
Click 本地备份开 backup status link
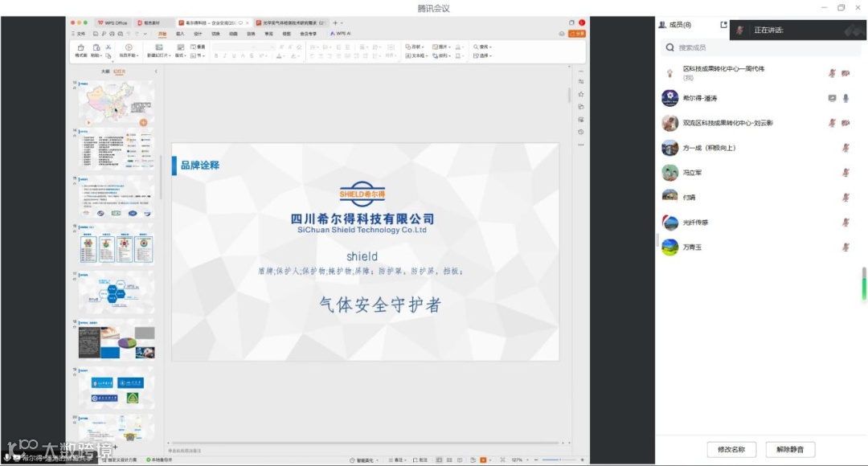pos(160,460)
